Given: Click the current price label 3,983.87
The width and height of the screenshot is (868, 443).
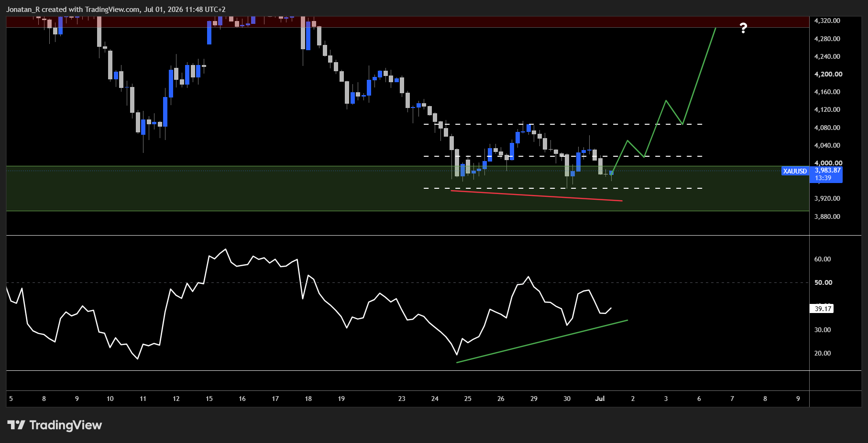Looking at the screenshot, I should tap(827, 170).
